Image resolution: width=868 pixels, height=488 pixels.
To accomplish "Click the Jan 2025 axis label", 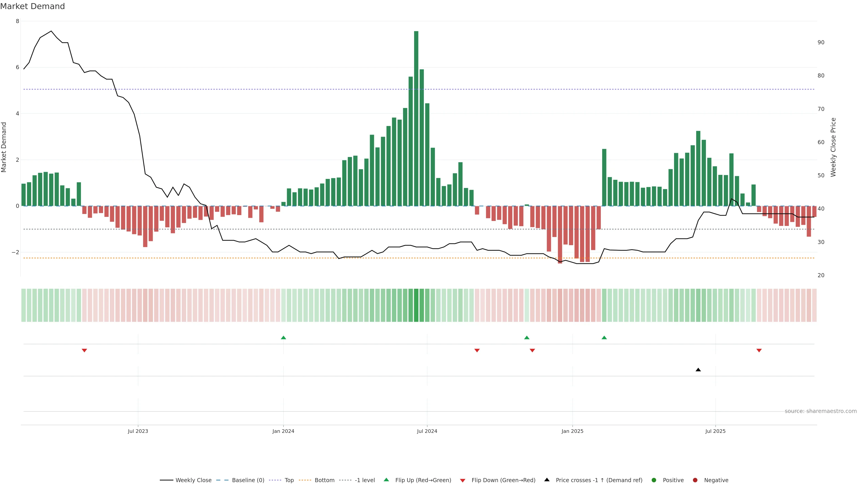I will tap(572, 431).
